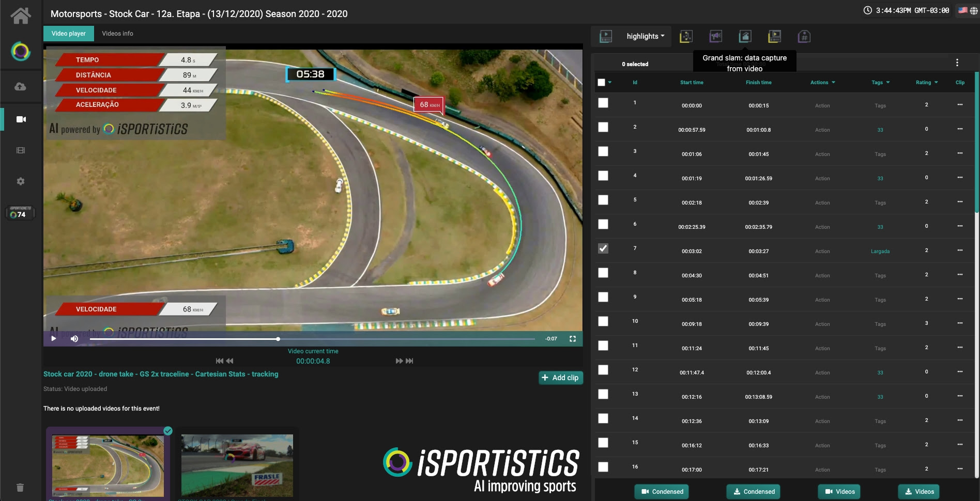Click the hashtag toolbar icon
980x501 pixels.
click(x=804, y=36)
